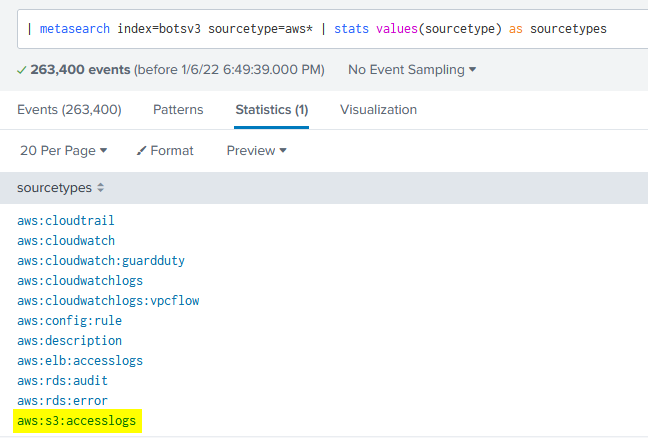Viewport: 648px width, 442px height.
Task: Open the No Event Sampling dropdown
Action: click(x=412, y=70)
